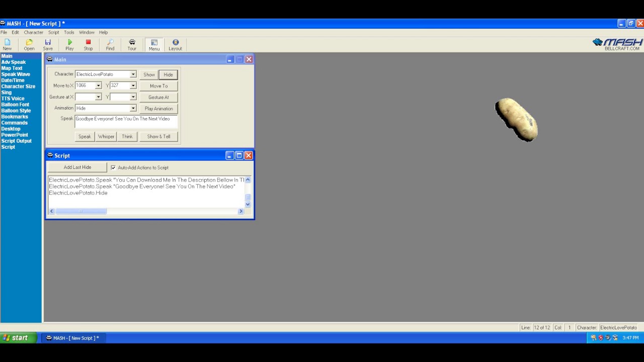The image size is (644, 362).
Task: Click the system tray clock 3:47 PM
Action: [630, 338]
